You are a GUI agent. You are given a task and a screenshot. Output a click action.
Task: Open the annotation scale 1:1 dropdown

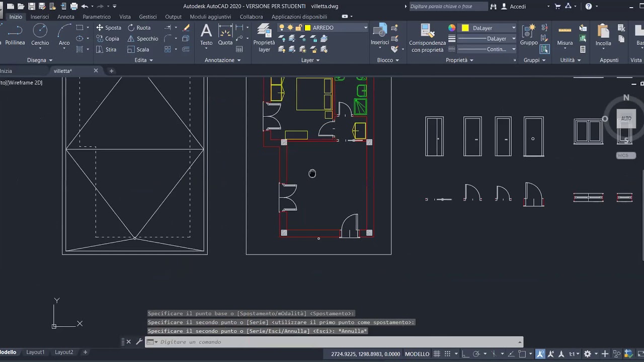[574, 354]
